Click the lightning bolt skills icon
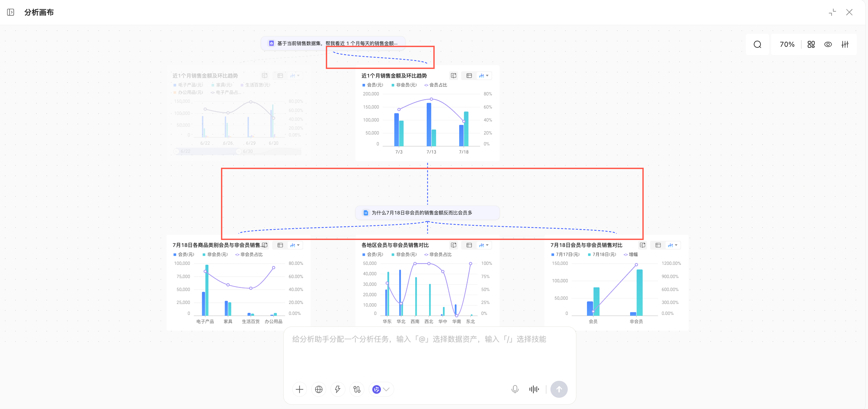868x409 pixels. tap(338, 389)
